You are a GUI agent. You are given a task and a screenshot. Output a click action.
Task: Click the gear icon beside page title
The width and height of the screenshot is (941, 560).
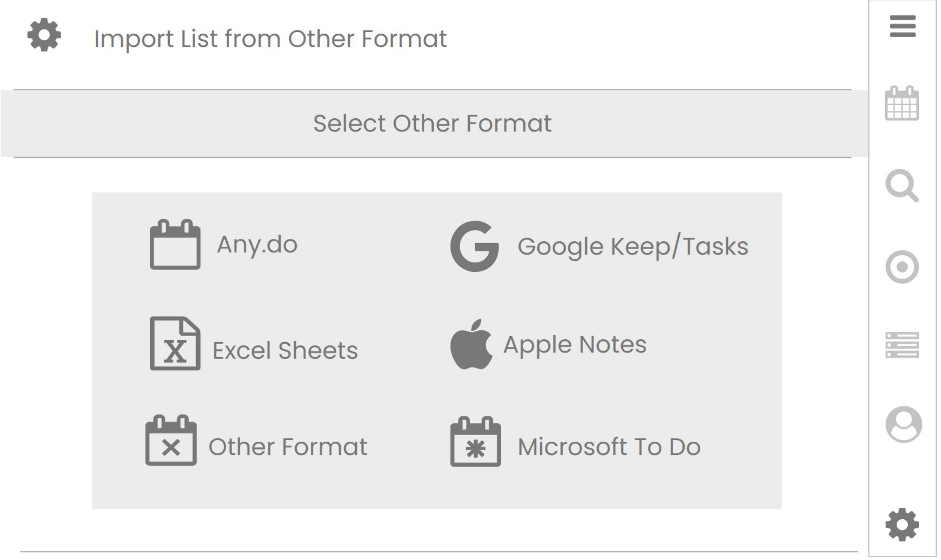44,35
